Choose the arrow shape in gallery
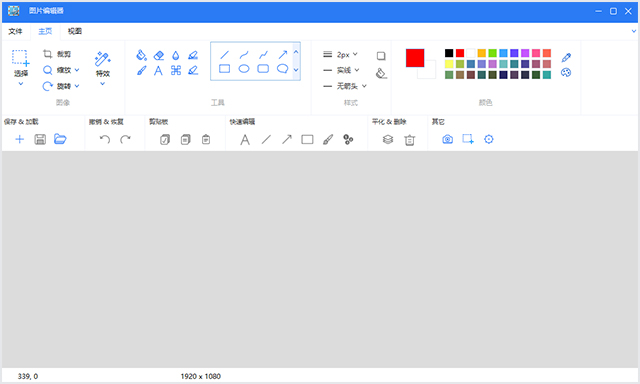The width and height of the screenshot is (640, 384). coord(282,54)
